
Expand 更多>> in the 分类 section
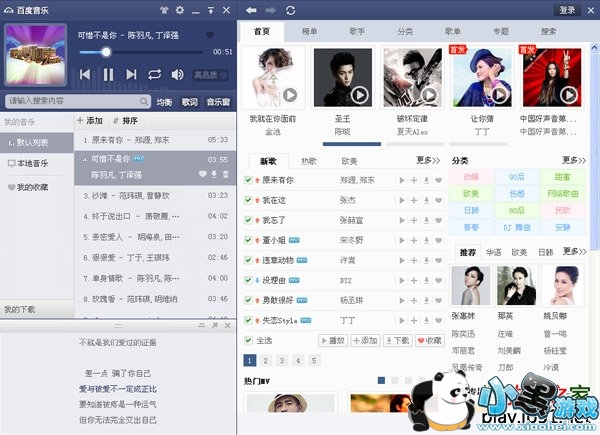tap(574, 160)
